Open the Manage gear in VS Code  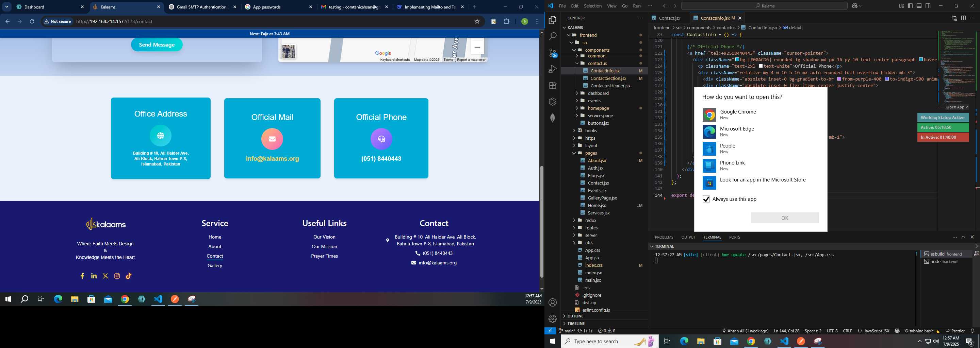552,319
